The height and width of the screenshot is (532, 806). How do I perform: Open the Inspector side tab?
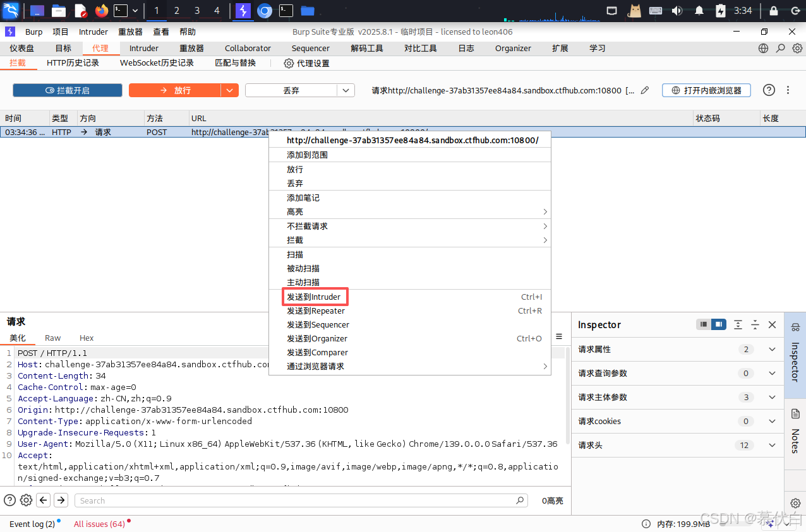coord(795,355)
